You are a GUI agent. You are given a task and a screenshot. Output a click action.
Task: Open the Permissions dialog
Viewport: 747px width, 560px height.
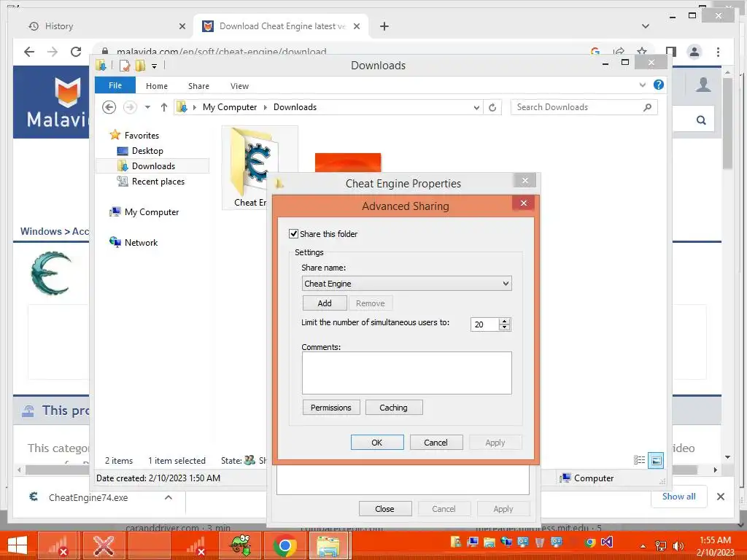pos(331,408)
